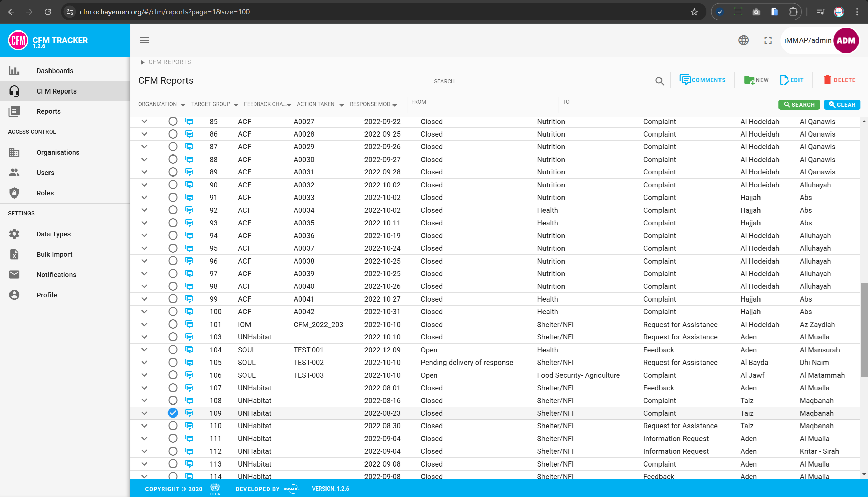The width and height of the screenshot is (868, 497).
Task: Open Data Types settings page
Action: [53, 234]
